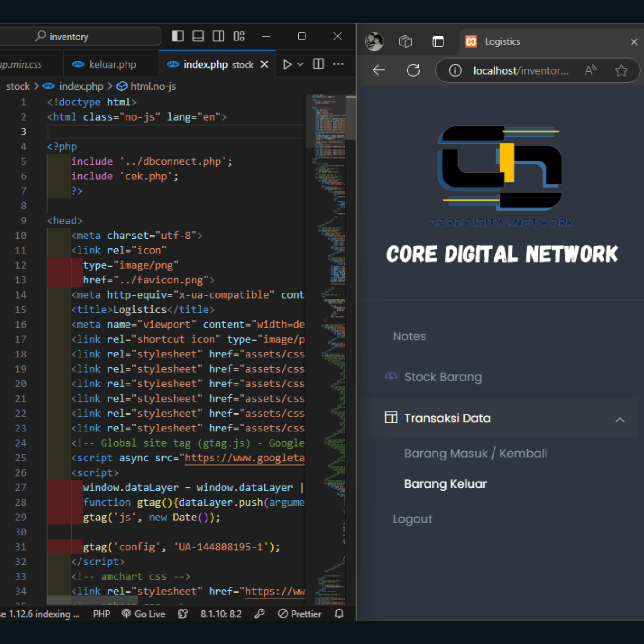Open browser tab actions menu icon

(x=438, y=42)
